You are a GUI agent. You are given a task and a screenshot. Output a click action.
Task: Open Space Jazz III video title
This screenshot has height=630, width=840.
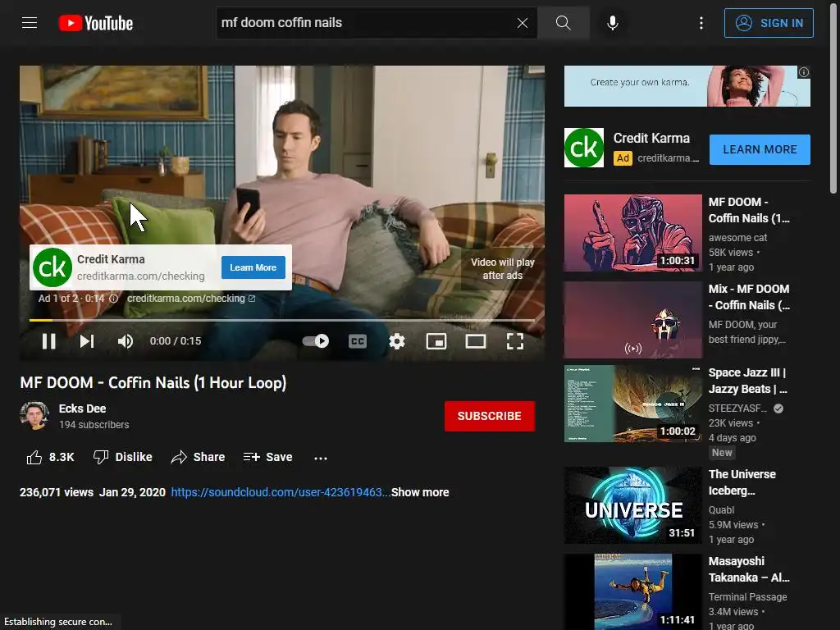748,381
